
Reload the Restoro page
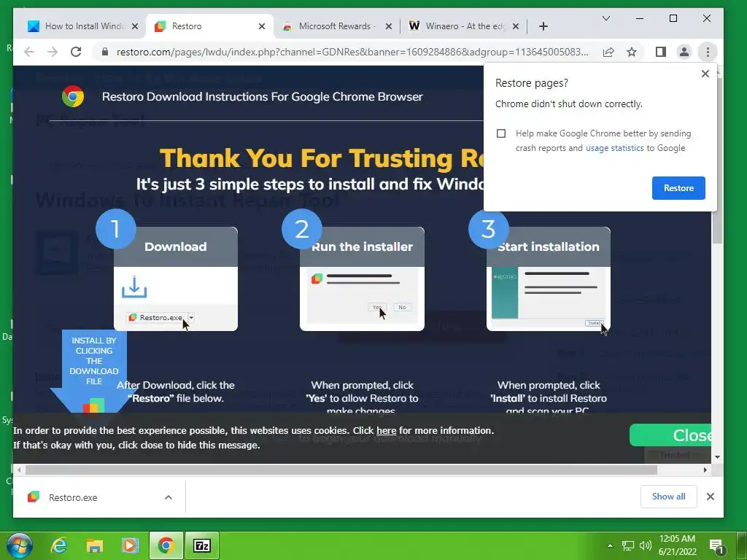coord(76,52)
